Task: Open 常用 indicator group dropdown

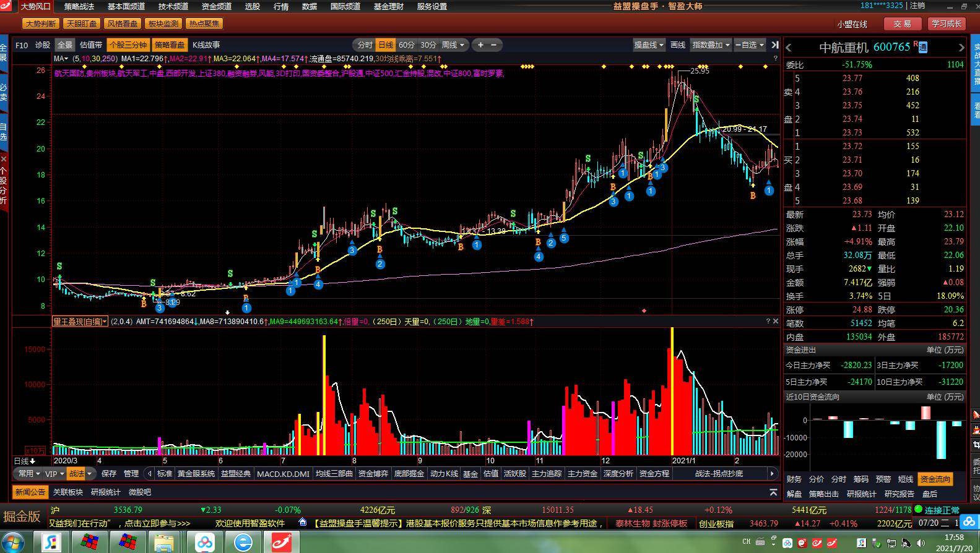Action: 29,473
